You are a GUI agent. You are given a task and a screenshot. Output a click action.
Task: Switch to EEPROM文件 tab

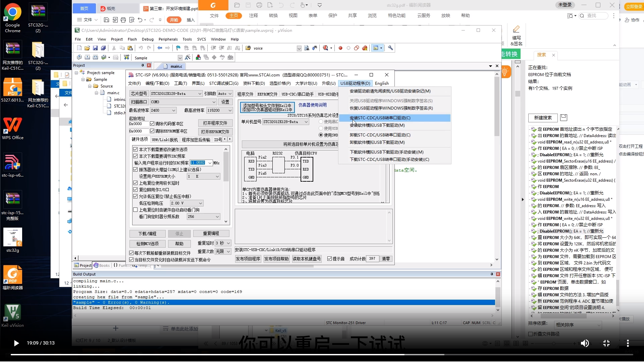pyautogui.click(x=267, y=94)
